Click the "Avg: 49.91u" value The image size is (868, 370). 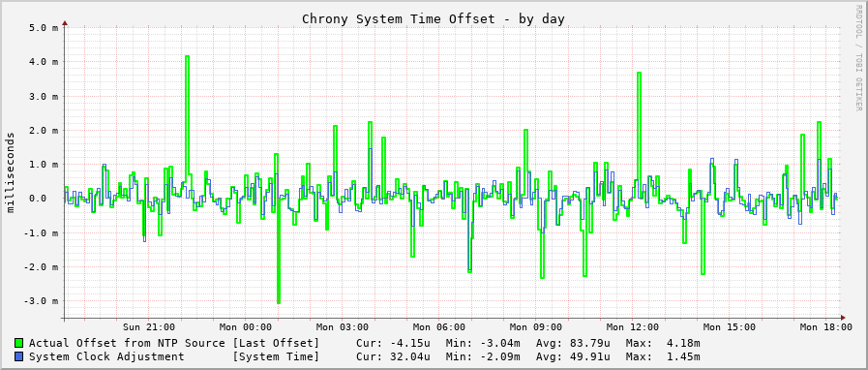tap(573, 356)
